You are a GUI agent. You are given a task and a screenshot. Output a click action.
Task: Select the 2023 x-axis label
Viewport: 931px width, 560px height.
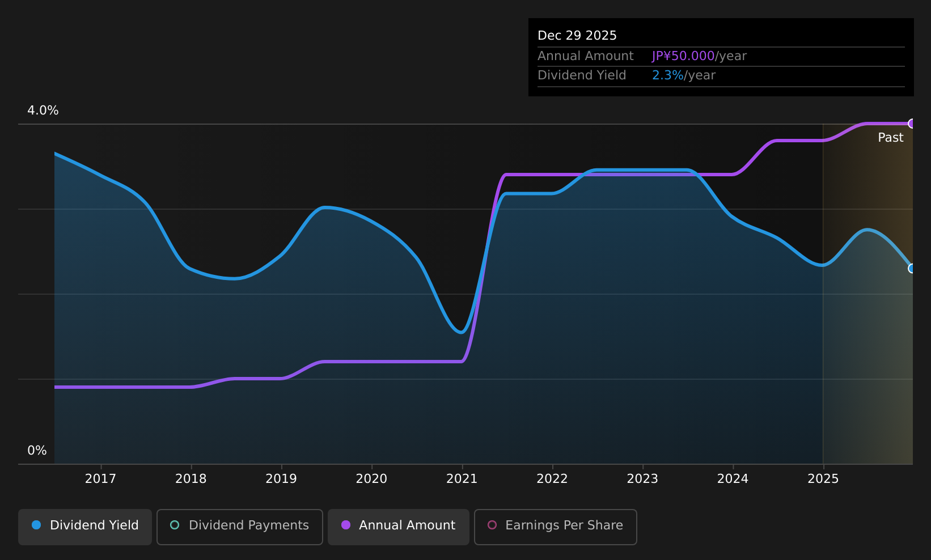tap(642, 479)
